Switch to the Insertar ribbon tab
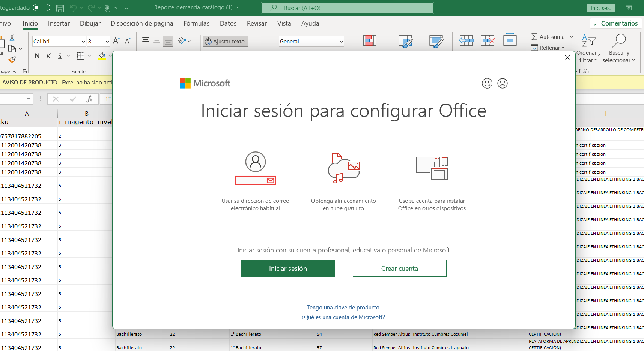Viewport: 644px width, 351px height. click(x=59, y=23)
